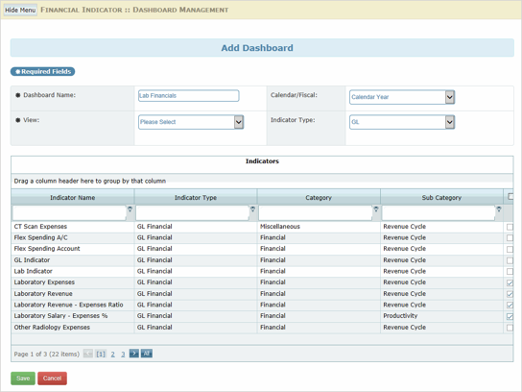Click the group-by column drop area text
Viewport: 522px width, 392px height.
tap(90, 181)
